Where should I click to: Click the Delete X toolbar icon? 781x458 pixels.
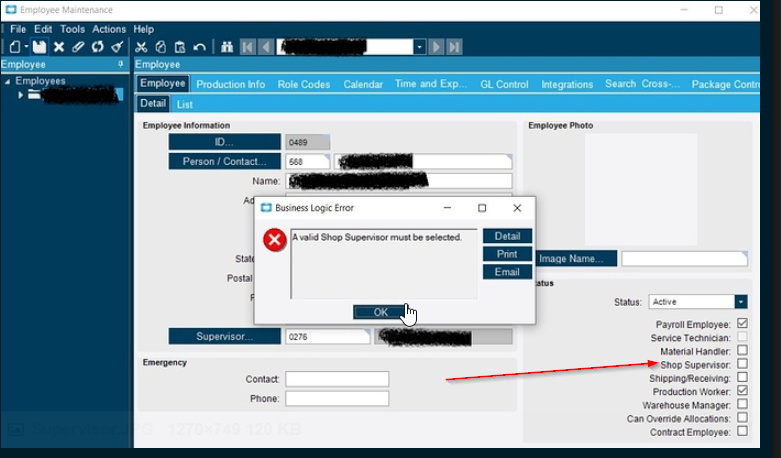click(59, 47)
